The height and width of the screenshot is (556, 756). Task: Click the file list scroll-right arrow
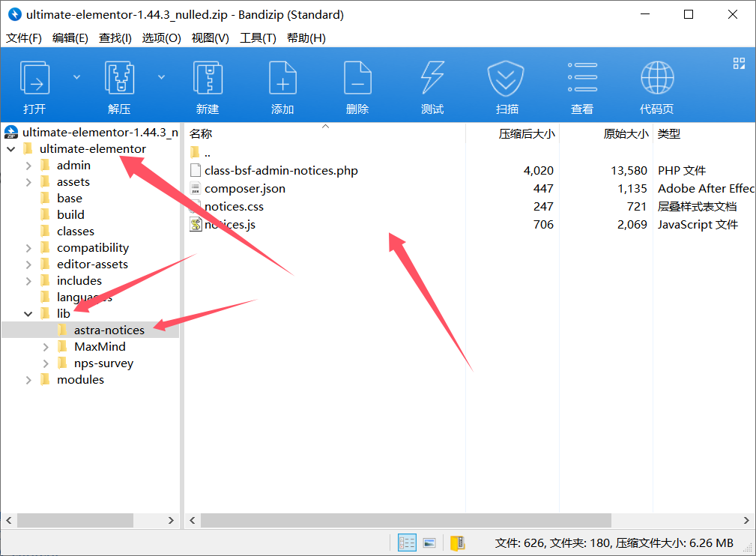pyautogui.click(x=746, y=520)
